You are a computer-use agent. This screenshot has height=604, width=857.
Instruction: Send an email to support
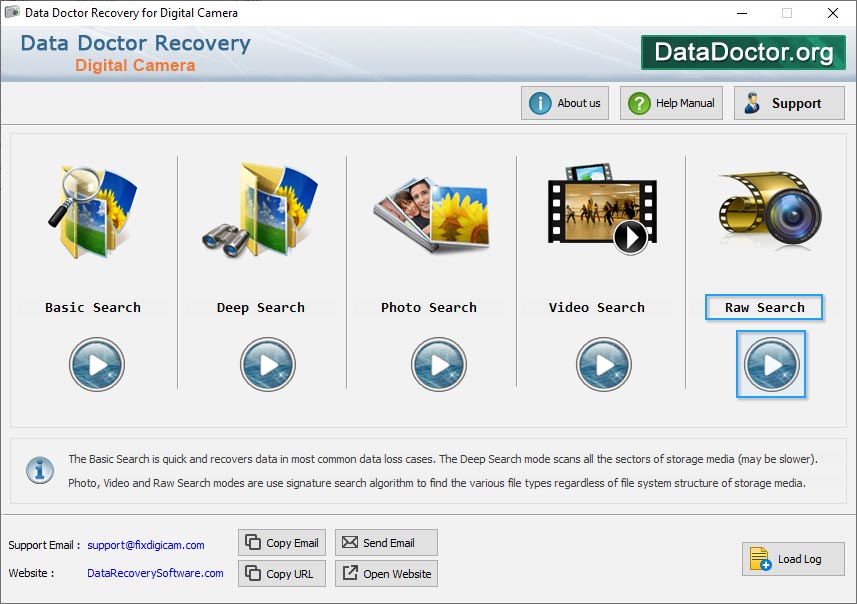point(386,543)
